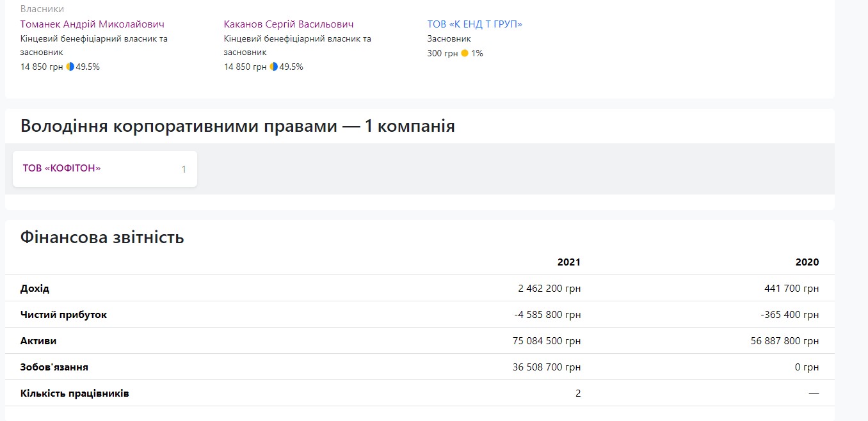
Task: Select the 2020 column header
Action: click(807, 262)
